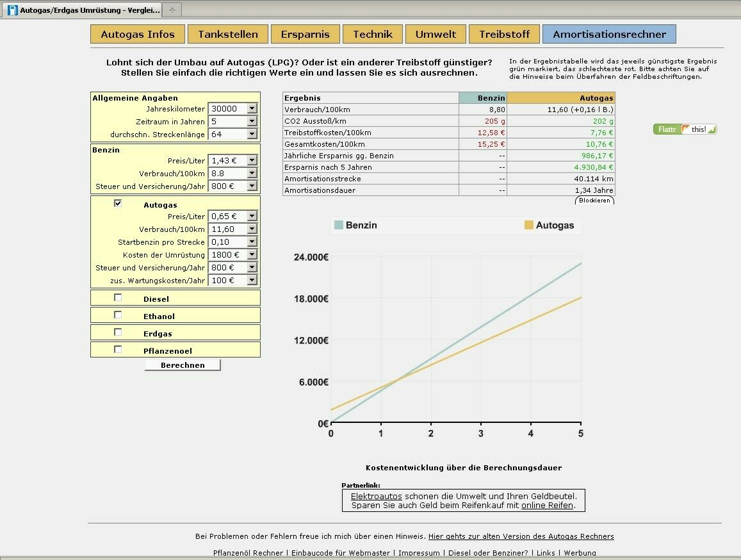
Task: Click the Autogas legend color square
Action: click(x=529, y=225)
